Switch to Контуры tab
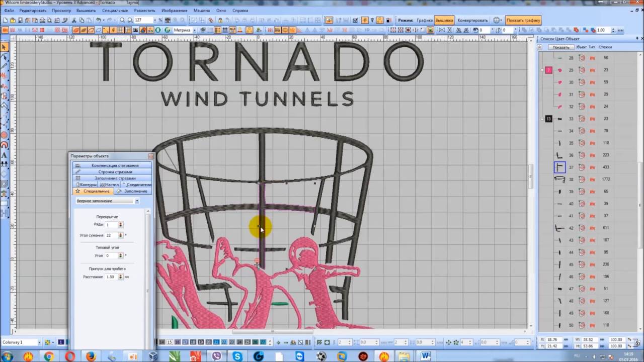This screenshot has height=362, width=644. click(x=86, y=185)
